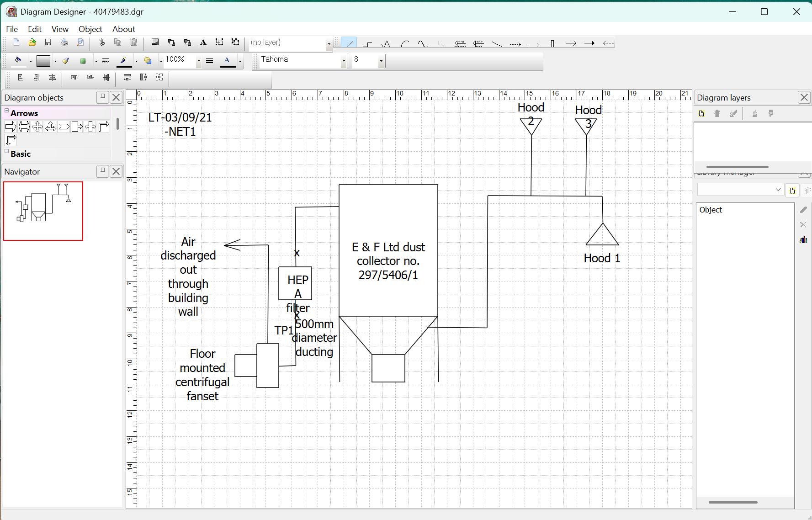Click the Save diagram icon
Image resolution: width=812 pixels, height=520 pixels.
48,42
